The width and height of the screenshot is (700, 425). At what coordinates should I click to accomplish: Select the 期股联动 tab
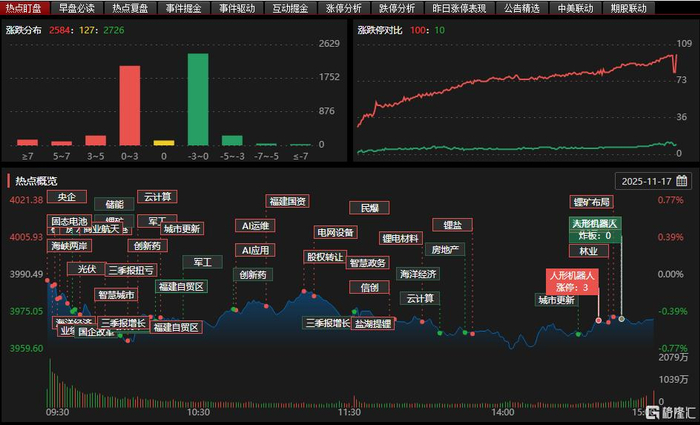point(629,8)
